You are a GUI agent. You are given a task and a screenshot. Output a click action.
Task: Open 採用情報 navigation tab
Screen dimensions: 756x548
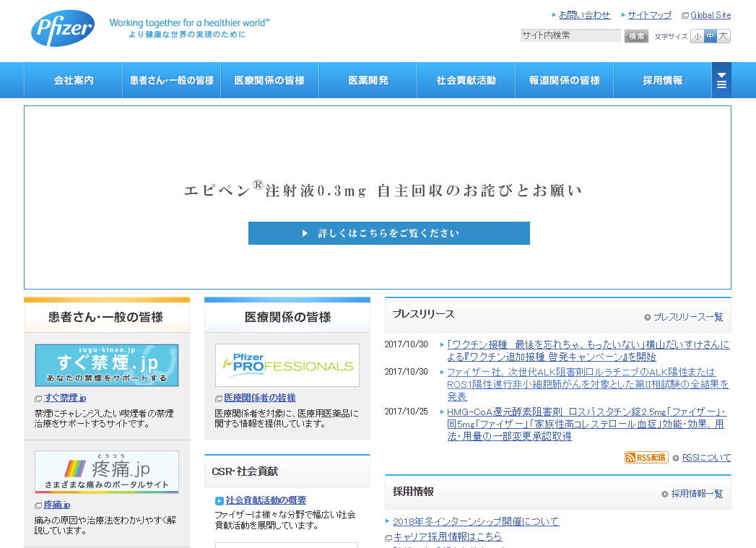[x=662, y=80]
